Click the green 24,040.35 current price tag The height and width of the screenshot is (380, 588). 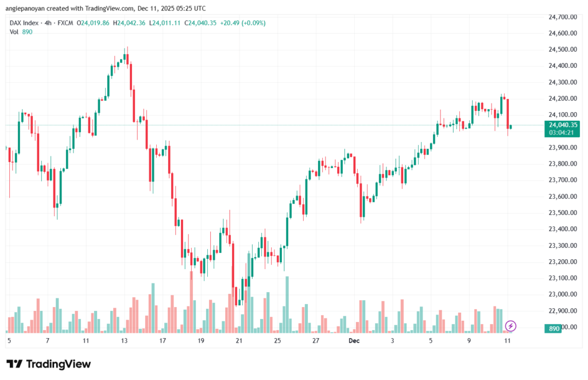[x=563, y=125]
